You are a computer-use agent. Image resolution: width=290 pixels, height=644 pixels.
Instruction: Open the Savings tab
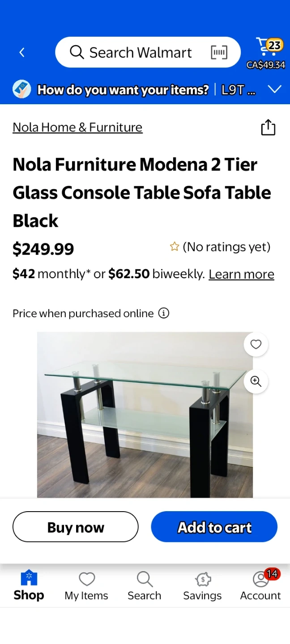(x=202, y=586)
